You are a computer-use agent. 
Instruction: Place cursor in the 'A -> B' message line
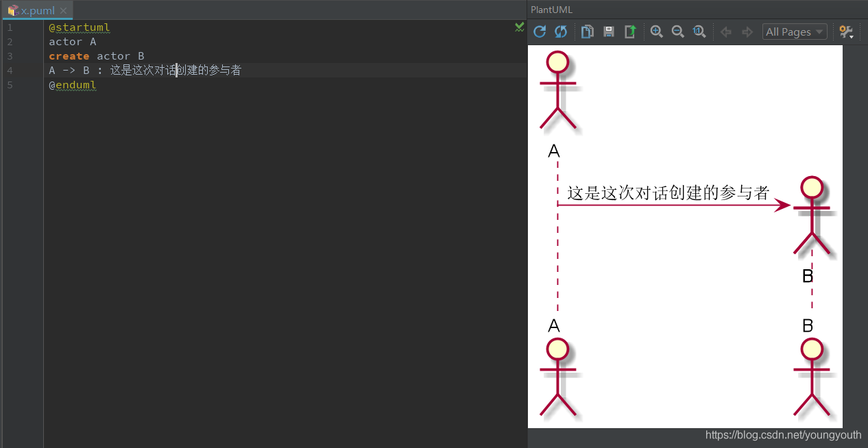tap(145, 70)
